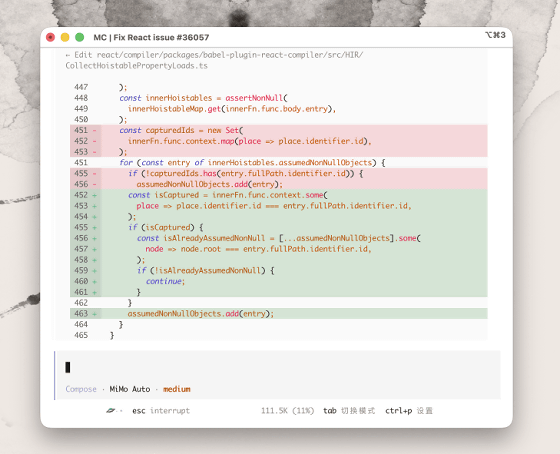Select the MiMo Auto model label
Screen dimensions: 560x454
coord(130,389)
